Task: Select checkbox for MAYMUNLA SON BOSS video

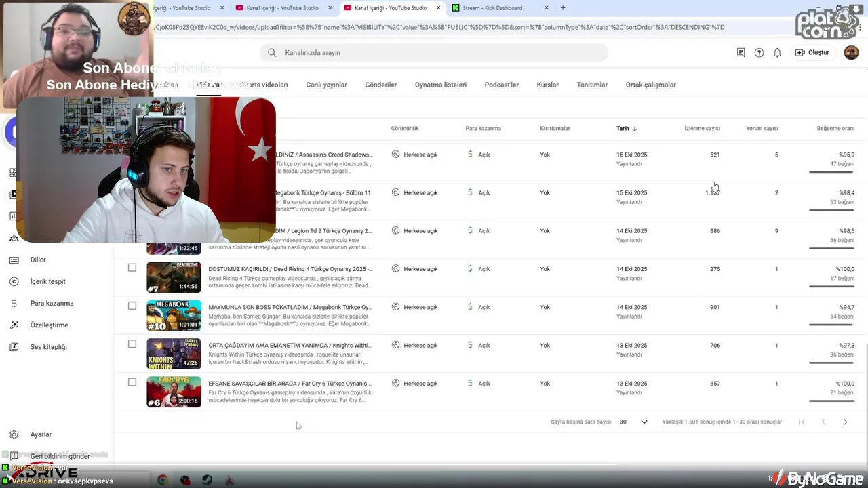Action: point(132,306)
